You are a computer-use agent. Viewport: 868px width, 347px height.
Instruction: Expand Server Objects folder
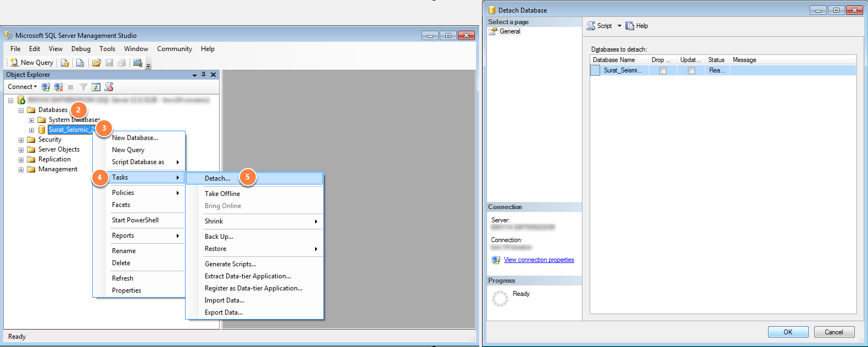point(21,150)
